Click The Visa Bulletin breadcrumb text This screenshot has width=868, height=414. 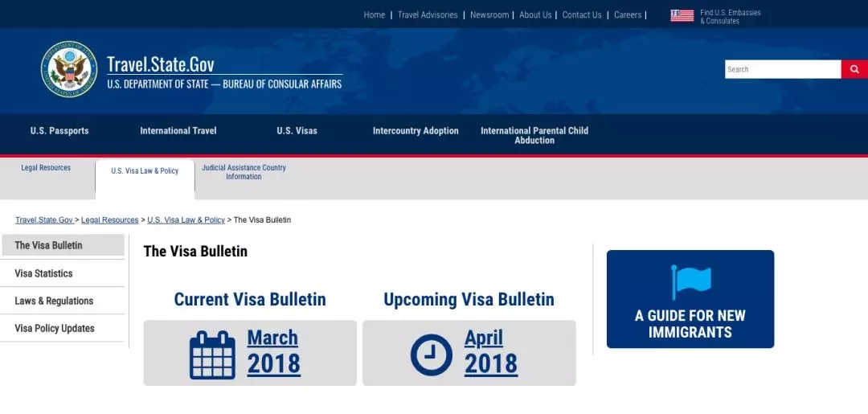(x=262, y=219)
